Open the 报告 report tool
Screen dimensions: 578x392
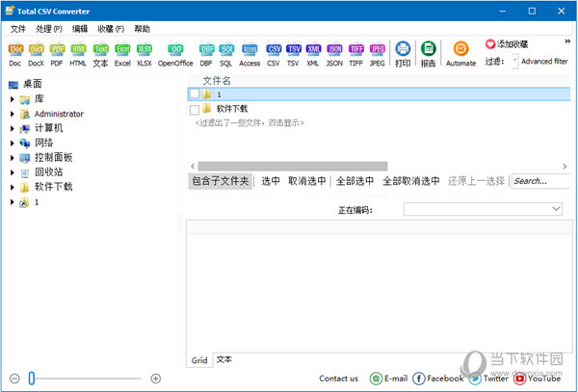pyautogui.click(x=428, y=54)
